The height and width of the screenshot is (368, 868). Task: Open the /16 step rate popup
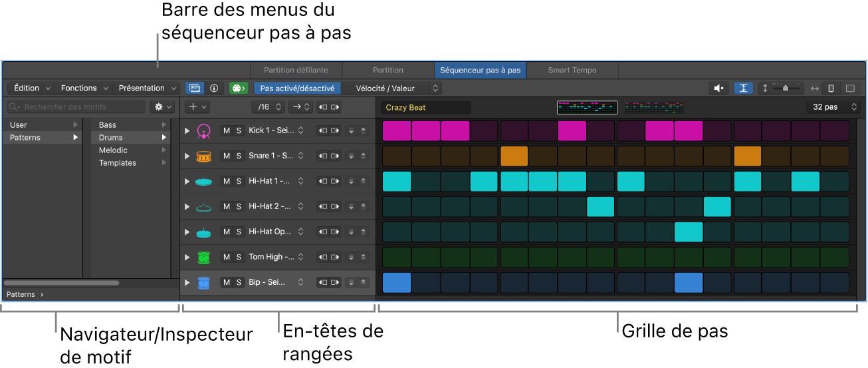click(269, 106)
